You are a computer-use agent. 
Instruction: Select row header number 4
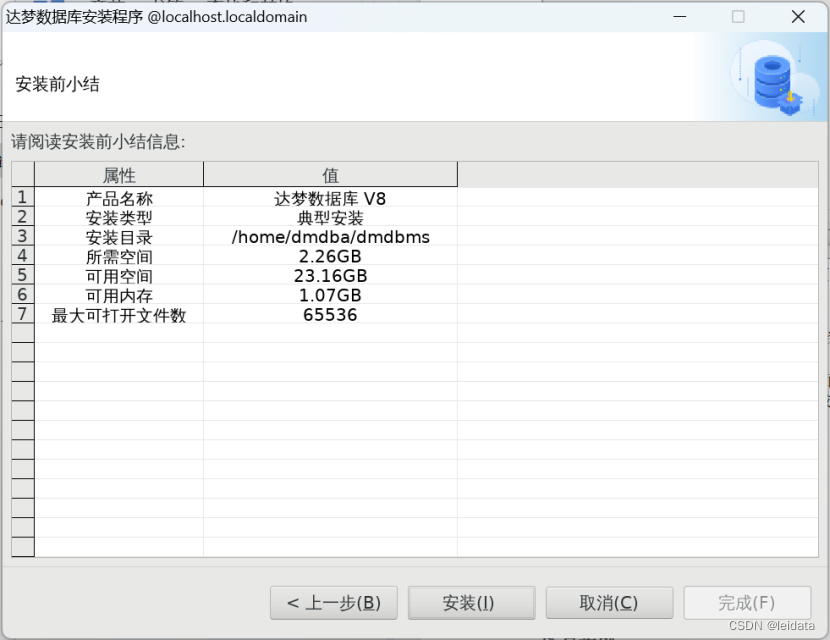tap(23, 256)
